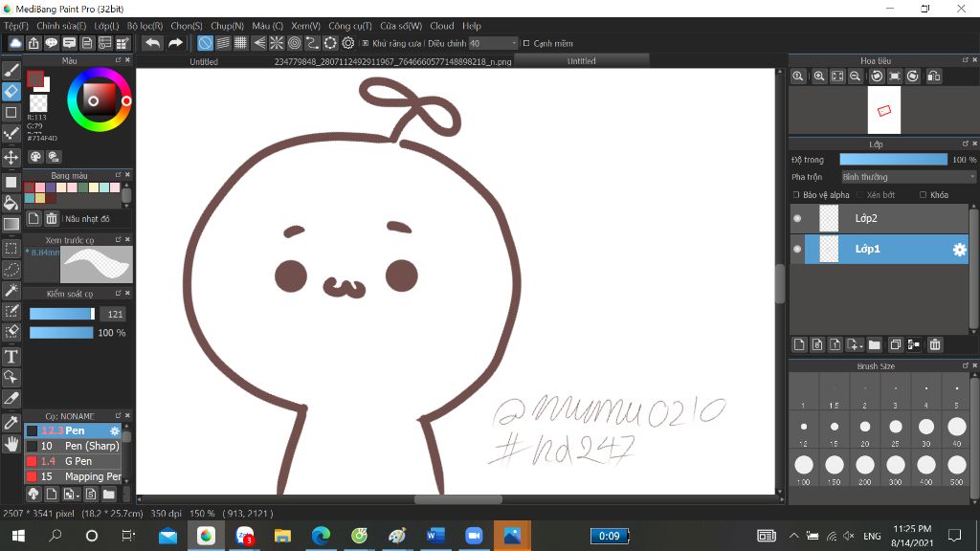Open Word from taskbar
Image resolution: width=980 pixels, height=551 pixels.
click(435, 536)
